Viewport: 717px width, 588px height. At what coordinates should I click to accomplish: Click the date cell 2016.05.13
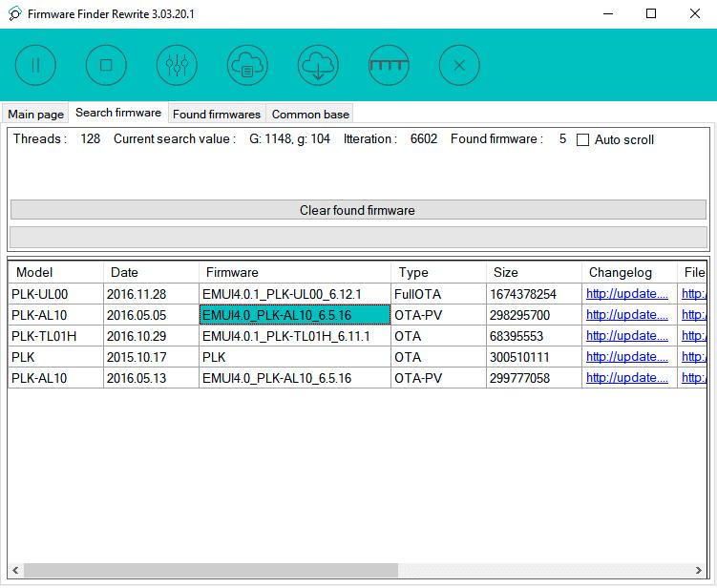(152, 378)
